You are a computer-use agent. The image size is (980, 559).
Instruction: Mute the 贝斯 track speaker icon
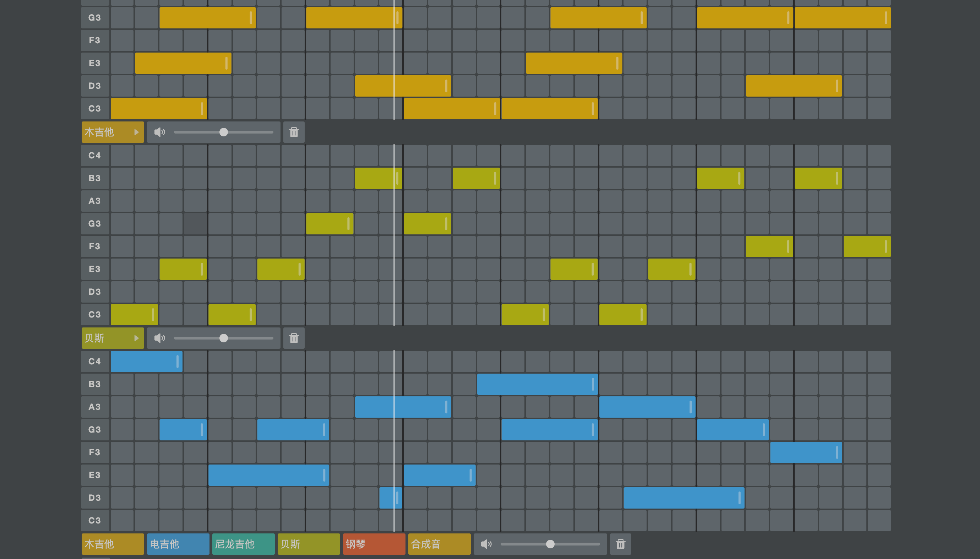(x=159, y=338)
